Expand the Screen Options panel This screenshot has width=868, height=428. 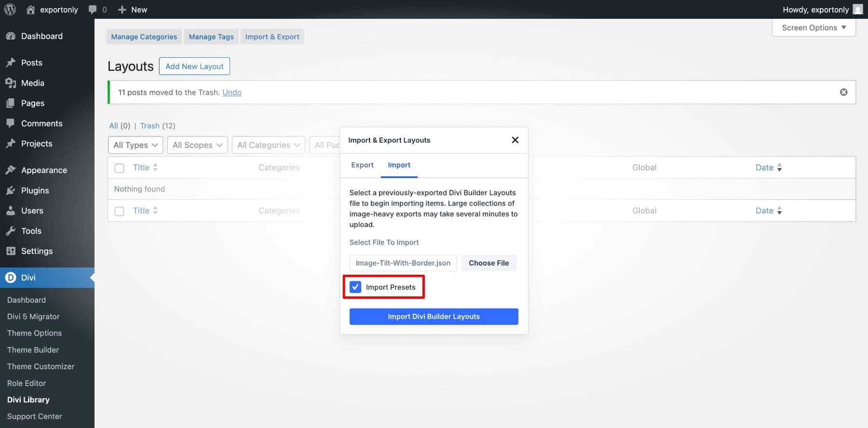point(814,28)
